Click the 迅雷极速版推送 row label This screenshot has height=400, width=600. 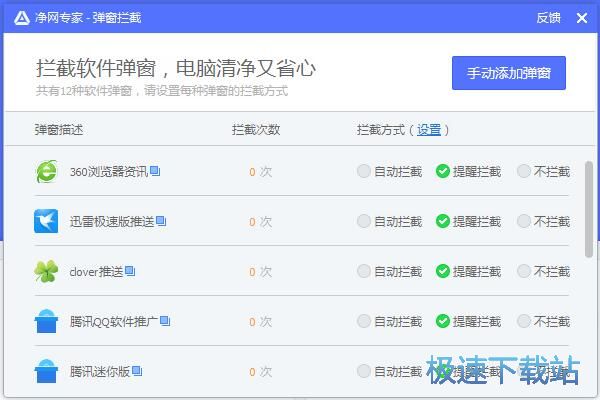pyautogui.click(x=112, y=221)
